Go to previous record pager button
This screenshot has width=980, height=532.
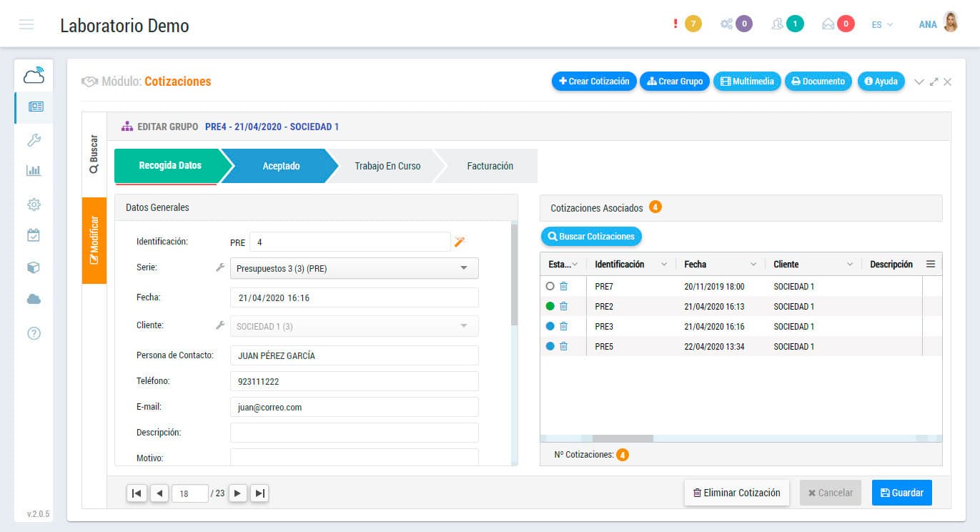[159, 493]
